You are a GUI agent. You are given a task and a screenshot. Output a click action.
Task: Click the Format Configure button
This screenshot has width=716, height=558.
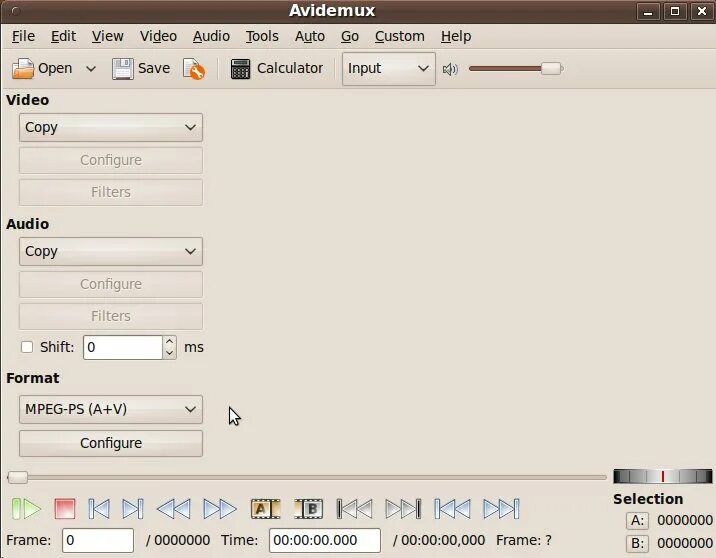pyautogui.click(x=111, y=443)
